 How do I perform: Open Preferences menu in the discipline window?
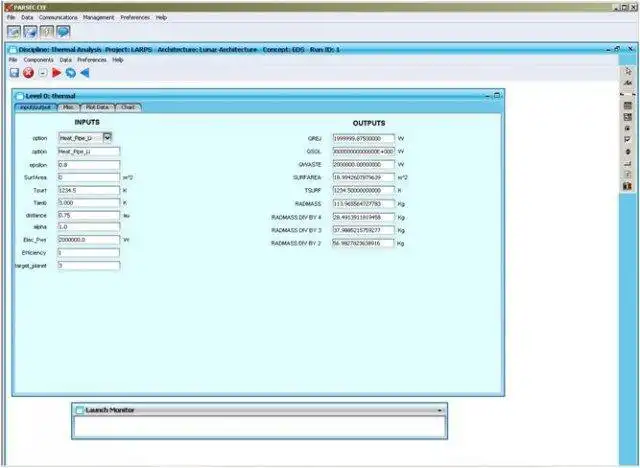click(x=92, y=60)
